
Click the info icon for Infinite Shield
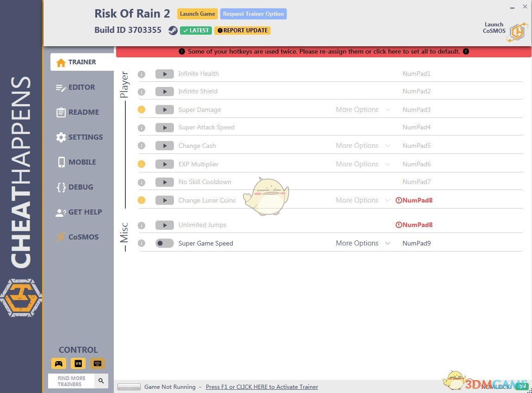[x=142, y=92]
